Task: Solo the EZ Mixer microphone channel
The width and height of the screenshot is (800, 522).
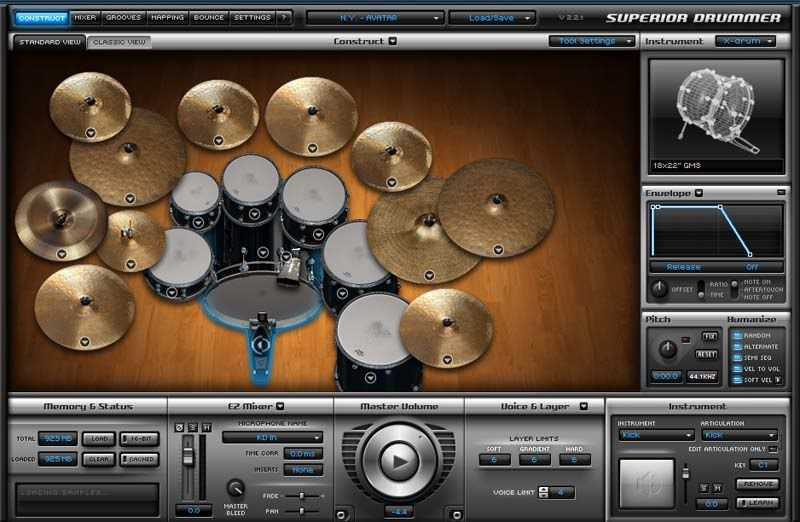Action: [x=193, y=428]
